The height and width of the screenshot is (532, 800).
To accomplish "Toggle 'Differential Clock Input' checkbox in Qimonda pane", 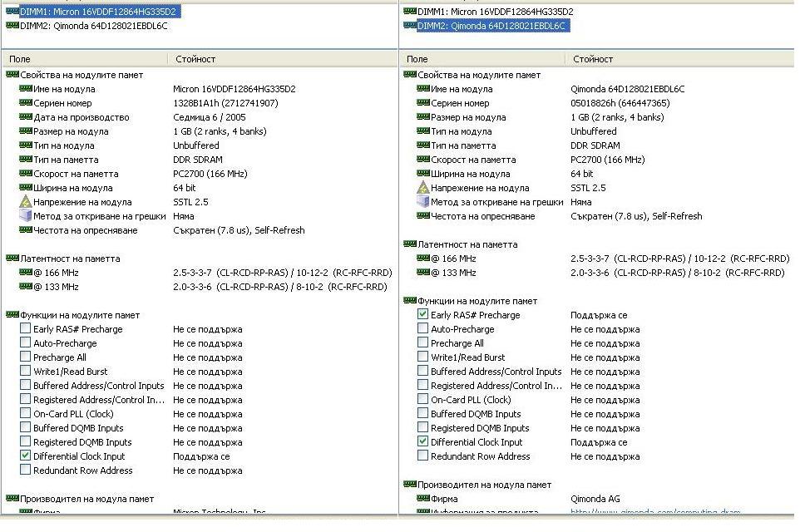I will click(x=422, y=441).
